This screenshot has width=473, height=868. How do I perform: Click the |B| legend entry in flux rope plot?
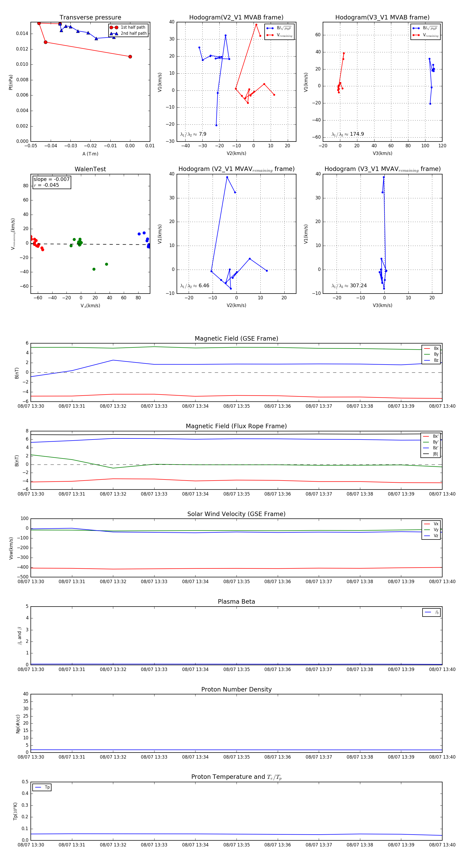tap(431, 454)
